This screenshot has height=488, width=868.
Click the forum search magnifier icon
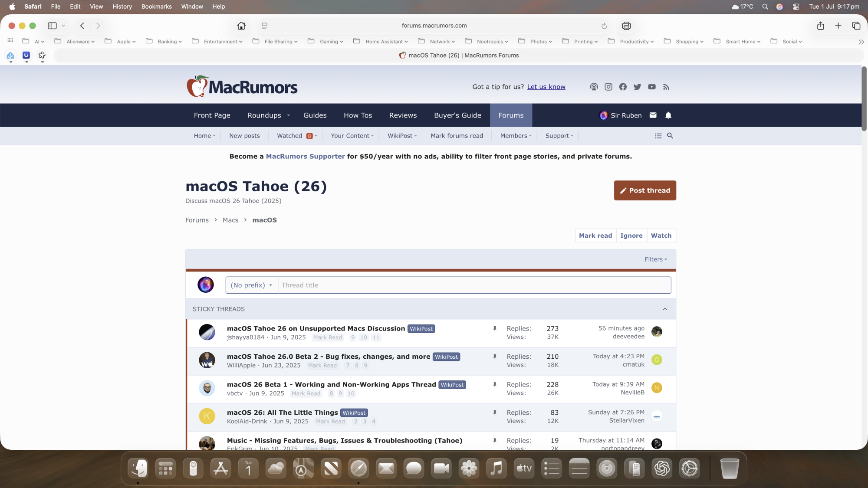point(670,136)
